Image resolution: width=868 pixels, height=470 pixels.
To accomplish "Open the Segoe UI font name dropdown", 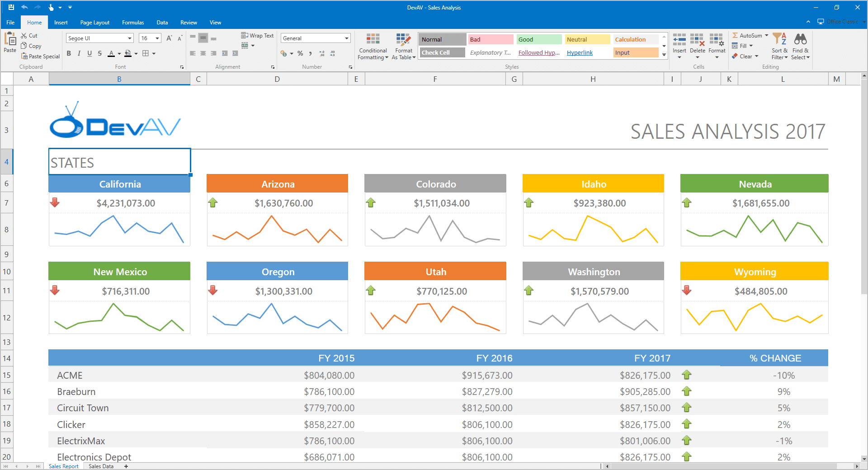I will pos(130,38).
